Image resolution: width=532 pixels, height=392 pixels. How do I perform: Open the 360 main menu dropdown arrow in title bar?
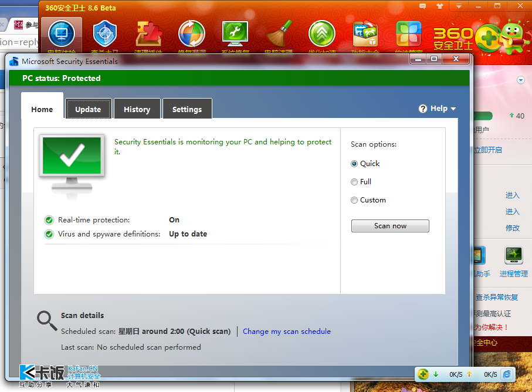point(459,6)
